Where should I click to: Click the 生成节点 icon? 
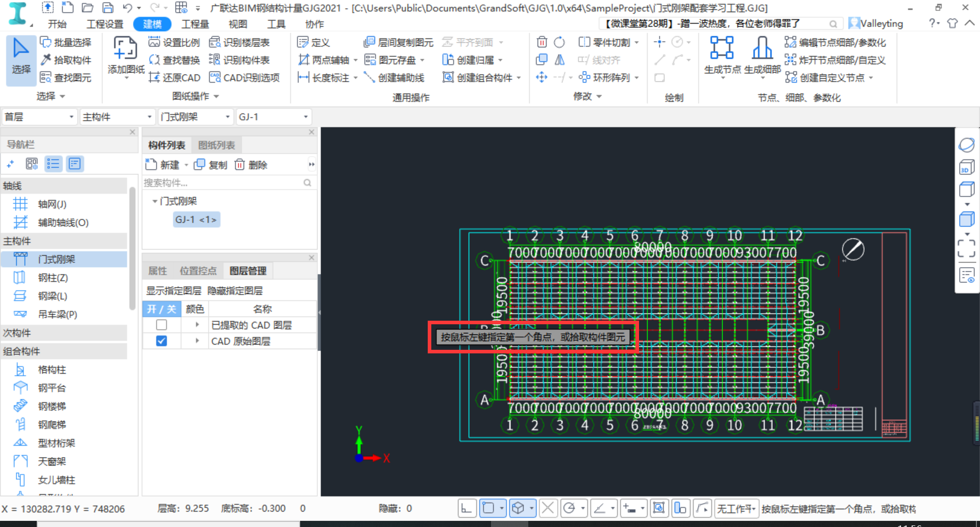(722, 48)
